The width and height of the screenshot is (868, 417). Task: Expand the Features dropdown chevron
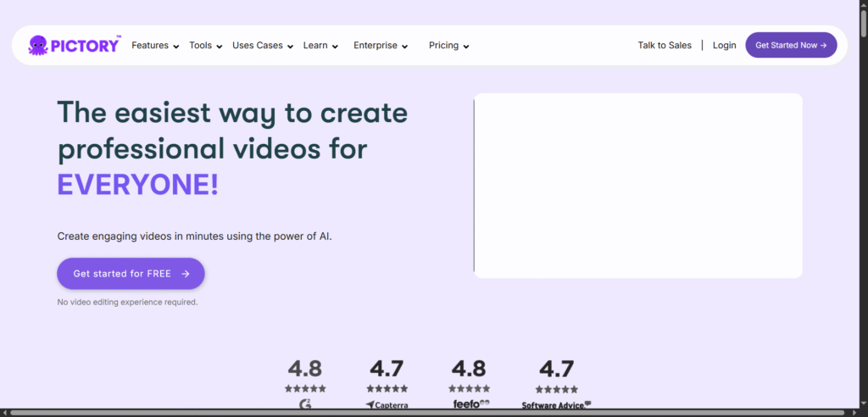click(x=176, y=47)
